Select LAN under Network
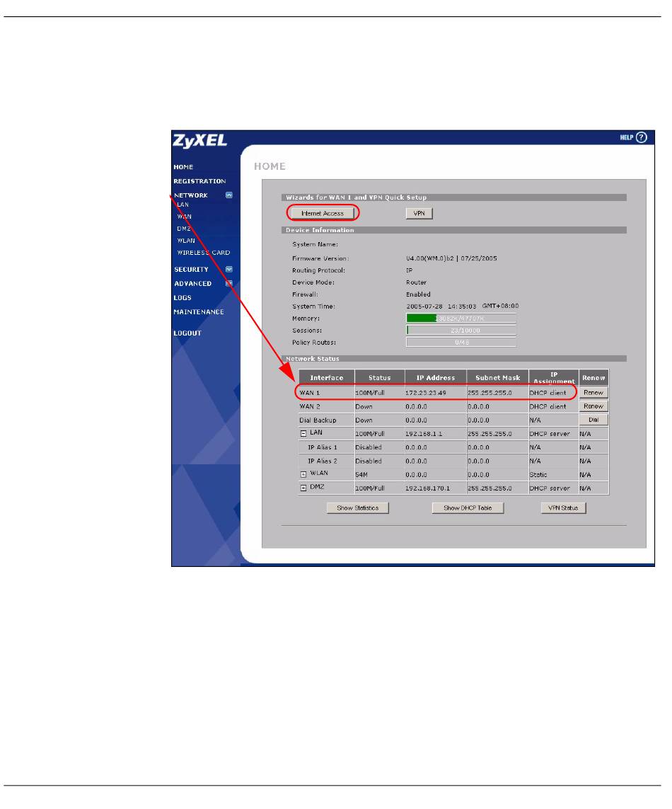 pos(183,205)
